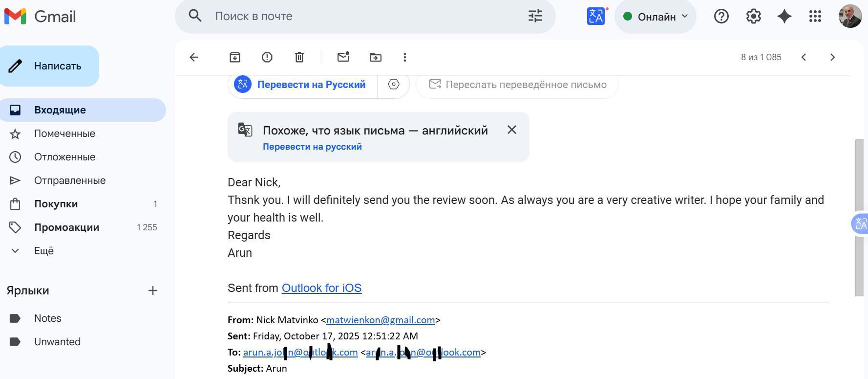The image size is (868, 379).
Task: Open the Отправленные folder
Action: [x=70, y=180]
